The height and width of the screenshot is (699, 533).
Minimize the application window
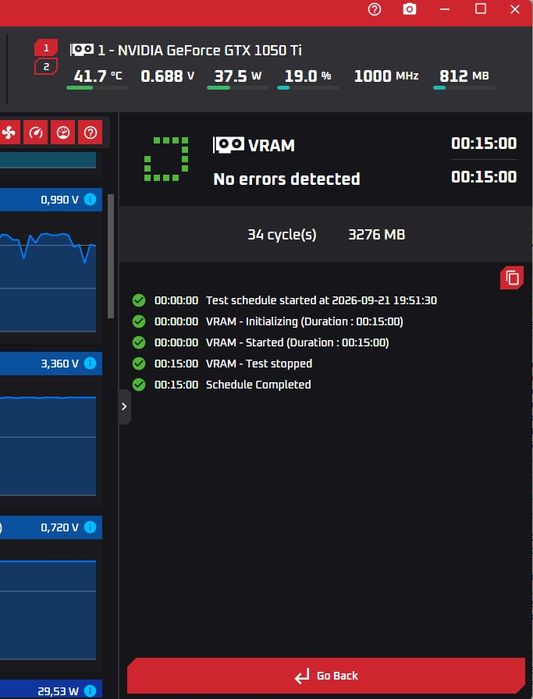[444, 9]
